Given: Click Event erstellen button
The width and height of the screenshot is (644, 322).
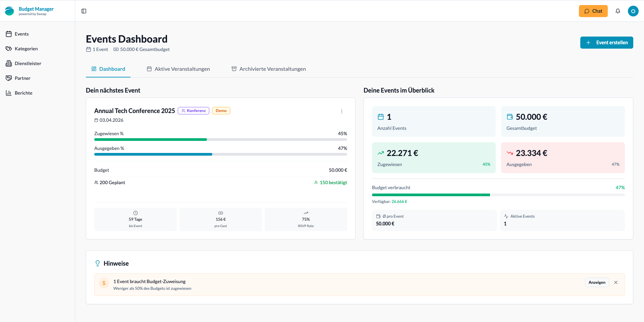Looking at the screenshot, I should point(606,43).
